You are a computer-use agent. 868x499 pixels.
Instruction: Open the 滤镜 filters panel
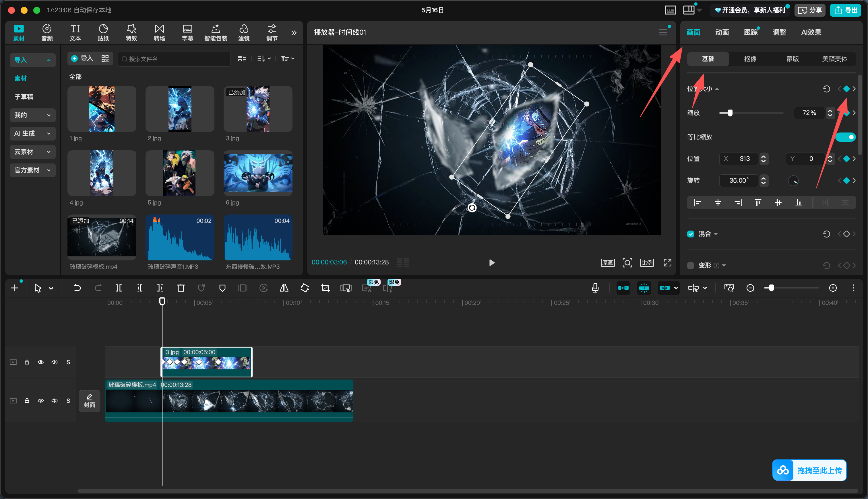coord(244,33)
